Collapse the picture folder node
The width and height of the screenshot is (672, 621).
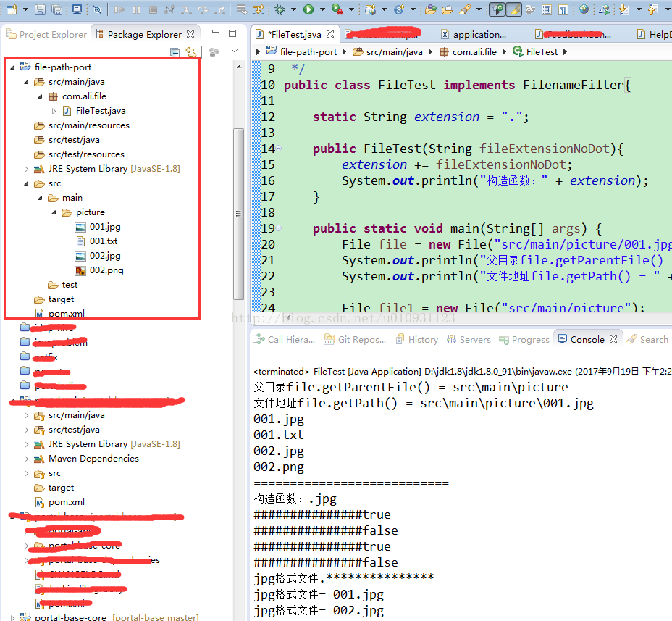tap(54, 213)
